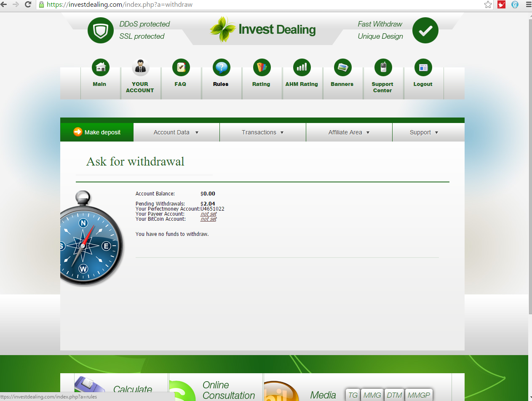532x401 pixels.
Task: Click the MMGP media button
Action: (419, 395)
